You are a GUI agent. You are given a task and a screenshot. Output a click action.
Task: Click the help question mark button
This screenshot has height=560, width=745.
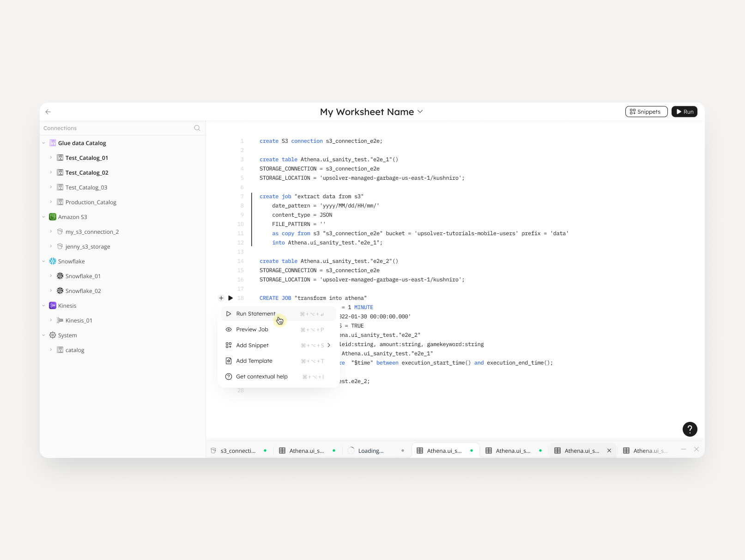690,429
